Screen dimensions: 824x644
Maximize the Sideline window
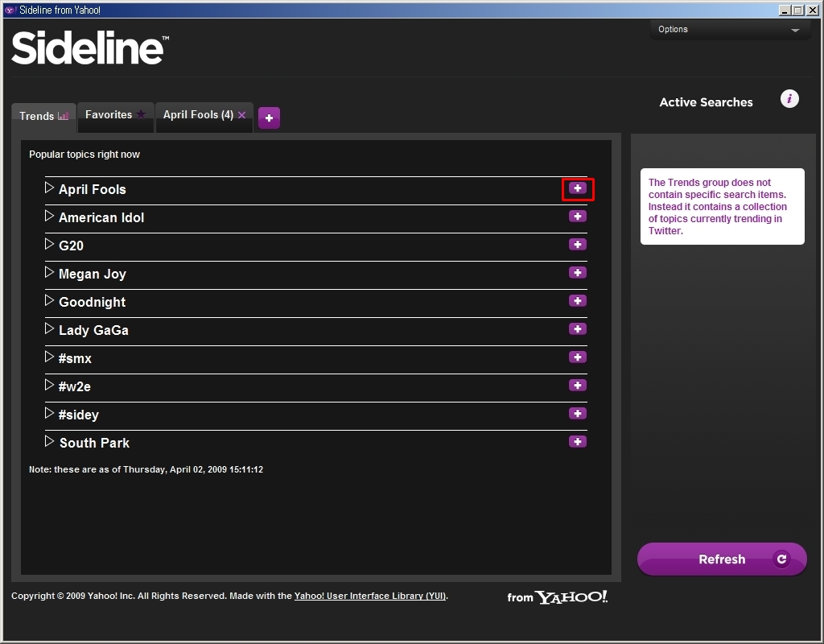tap(797, 10)
